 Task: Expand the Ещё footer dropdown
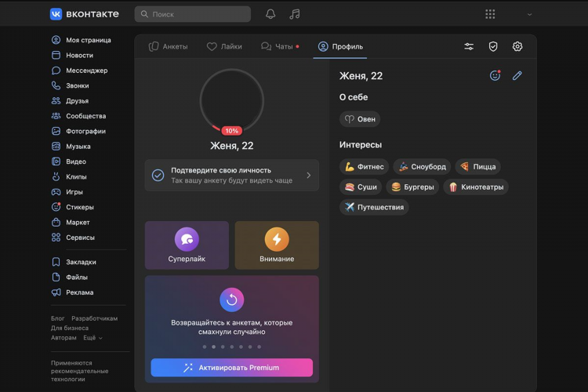click(93, 338)
